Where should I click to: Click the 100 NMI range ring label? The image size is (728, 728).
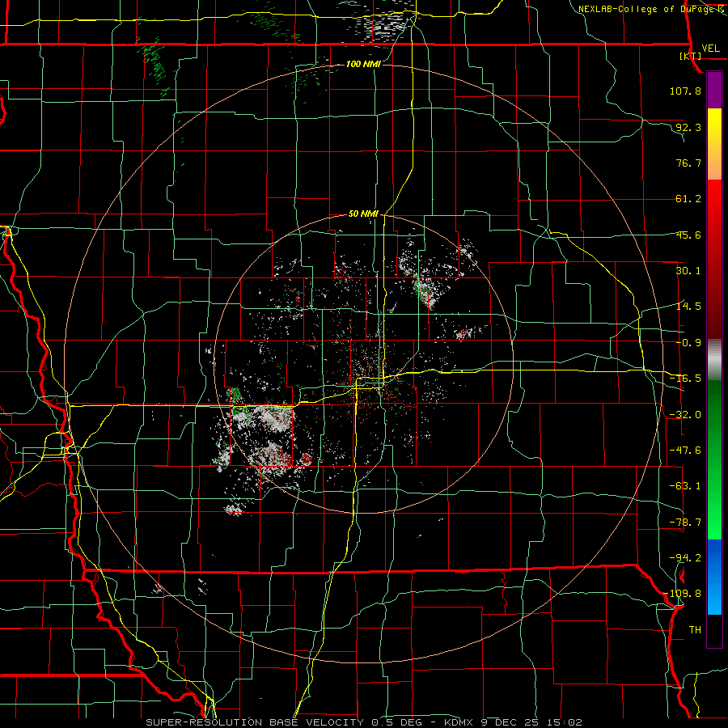pyautogui.click(x=363, y=64)
